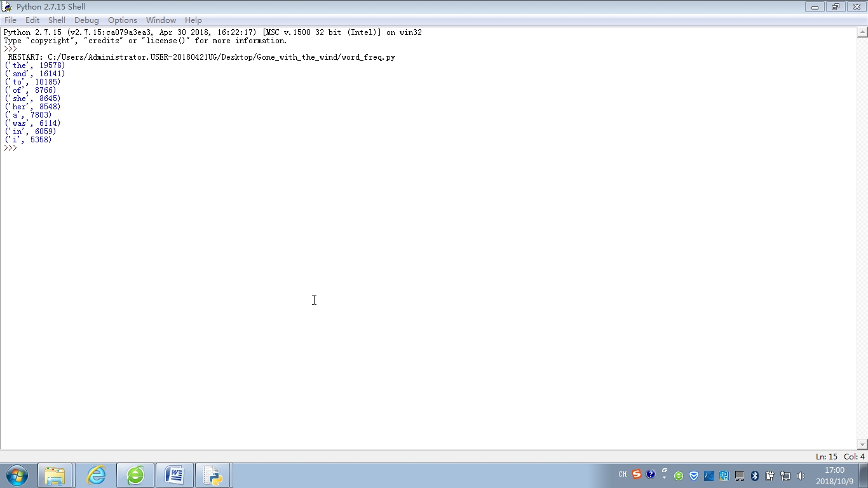The image size is (868, 488).
Task: Click the ('her', 8548) output line
Action: 32,107
